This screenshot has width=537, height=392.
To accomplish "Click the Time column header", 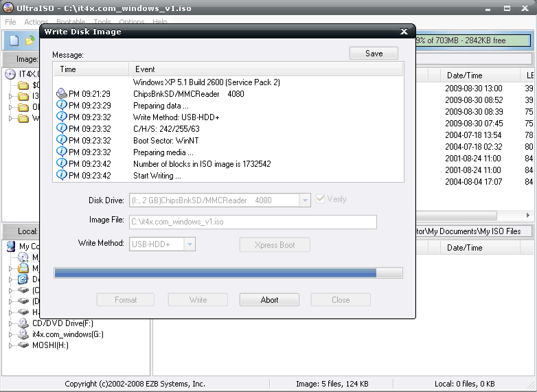I will coord(91,69).
